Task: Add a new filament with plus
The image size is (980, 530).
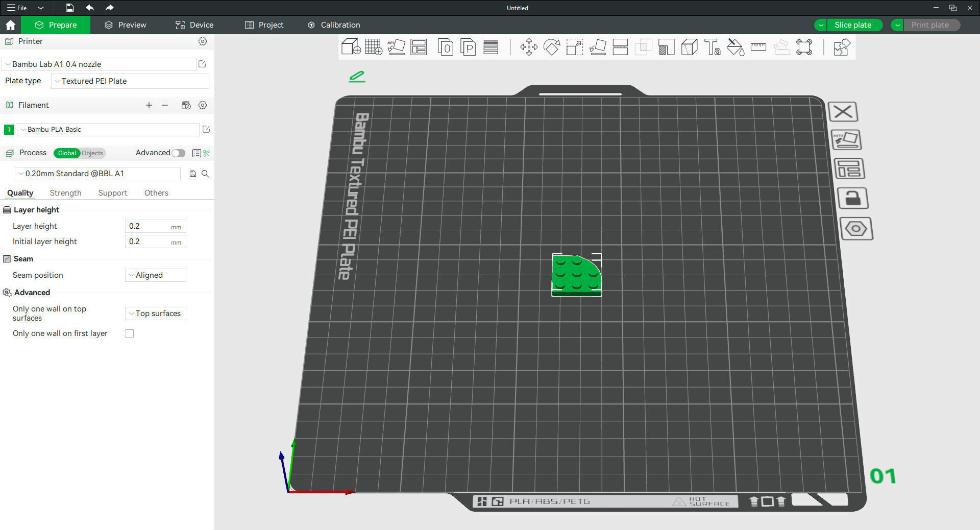Action: click(149, 105)
